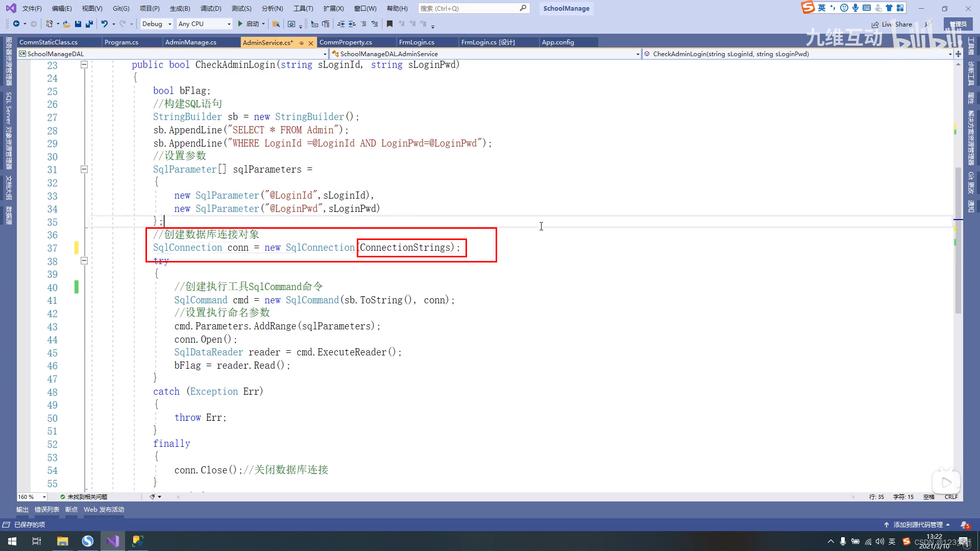Open the Any CPU platform dropdown

(204, 24)
